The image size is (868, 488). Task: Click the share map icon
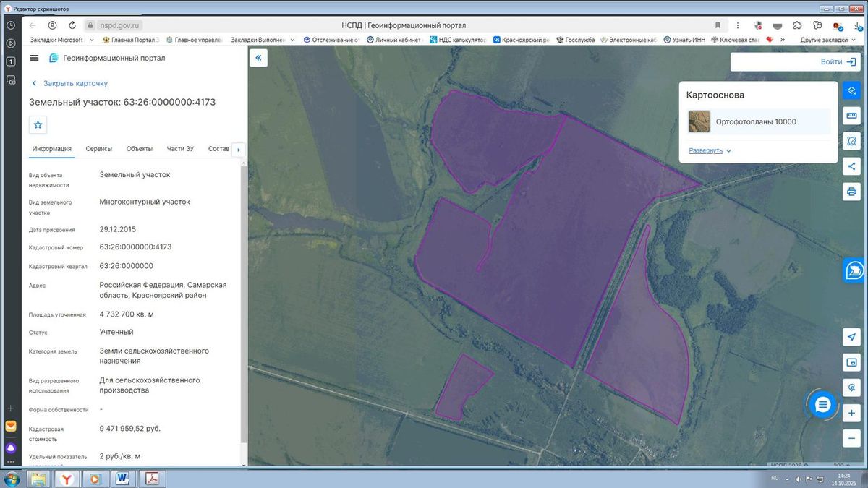click(851, 166)
